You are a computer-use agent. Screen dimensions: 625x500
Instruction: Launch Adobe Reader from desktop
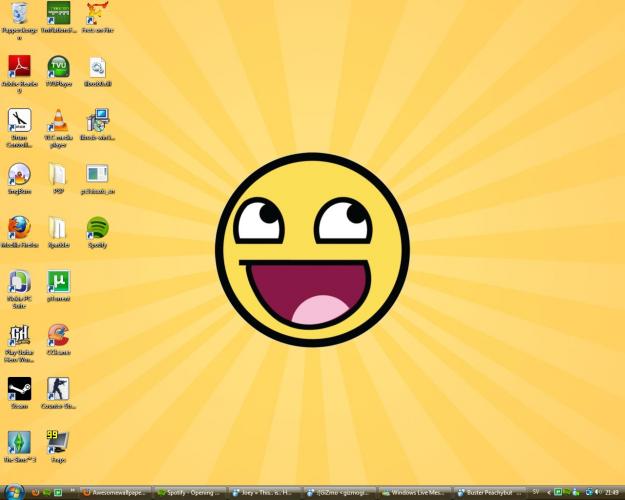pyautogui.click(x=19, y=67)
